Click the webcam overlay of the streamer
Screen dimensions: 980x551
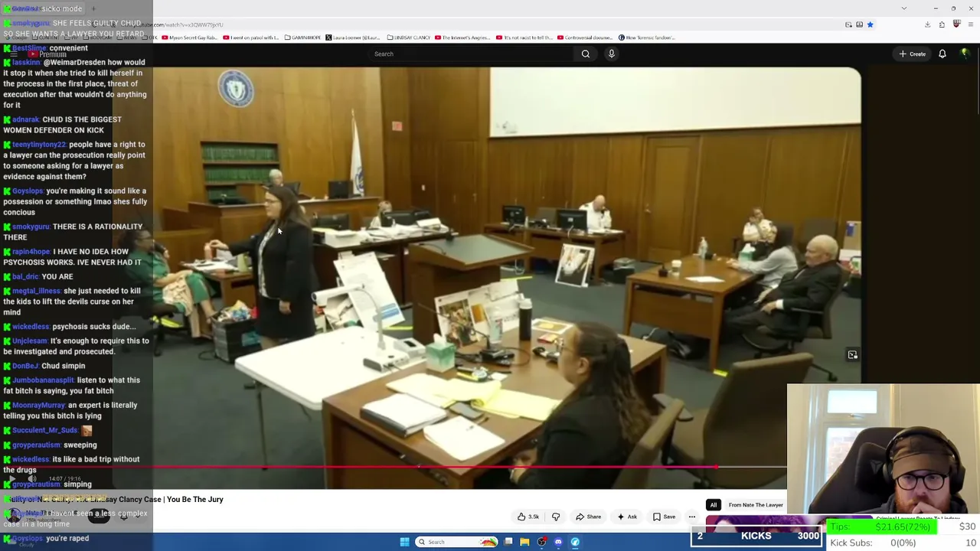click(x=884, y=450)
